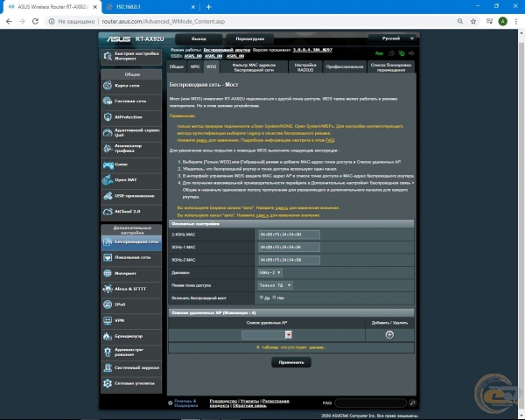This screenshot has height=420, width=525.
Task: Switch to the WPS tab
Action: [195, 67]
